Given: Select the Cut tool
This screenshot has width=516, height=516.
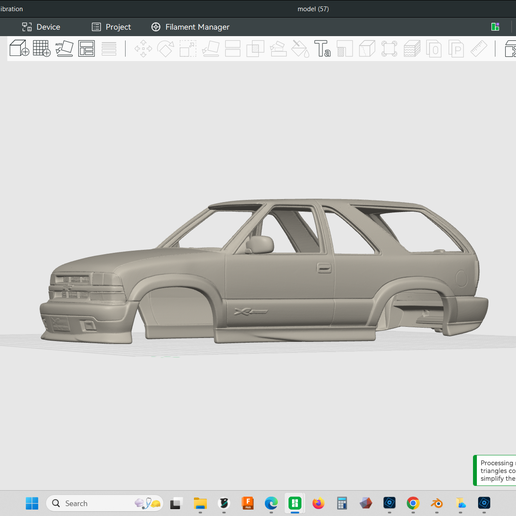Looking at the screenshot, I should (233, 49).
